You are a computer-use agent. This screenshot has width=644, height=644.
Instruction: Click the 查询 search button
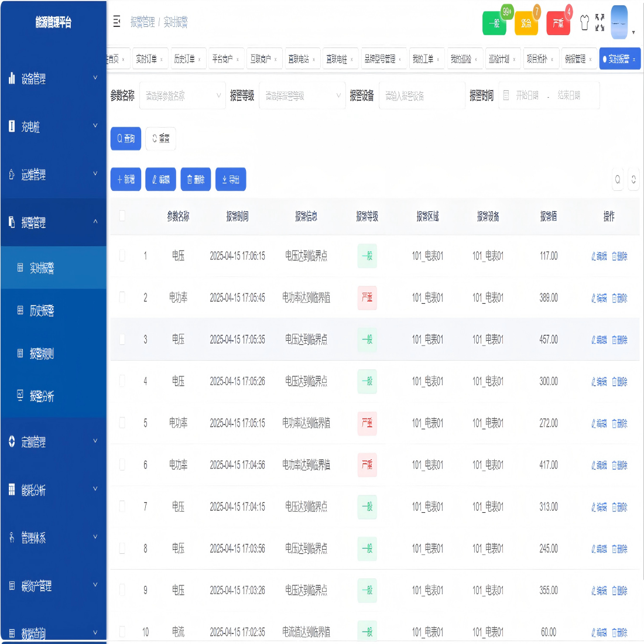126,139
